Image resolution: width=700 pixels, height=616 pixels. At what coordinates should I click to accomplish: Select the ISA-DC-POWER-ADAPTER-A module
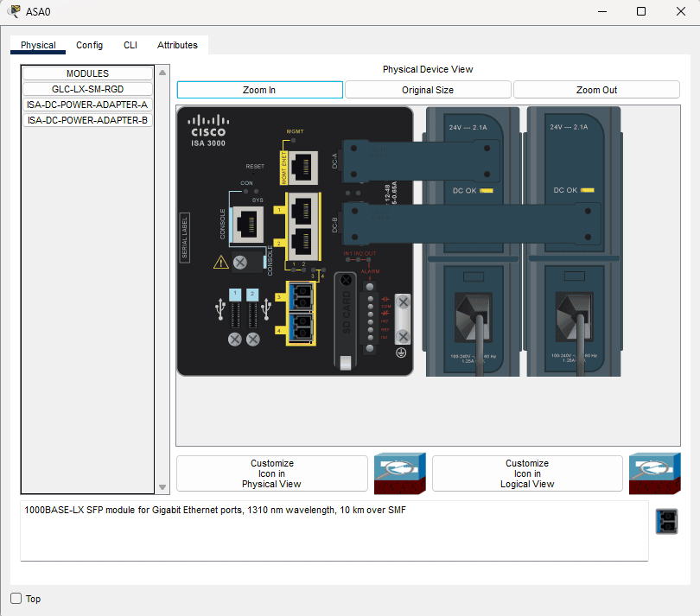pos(86,105)
